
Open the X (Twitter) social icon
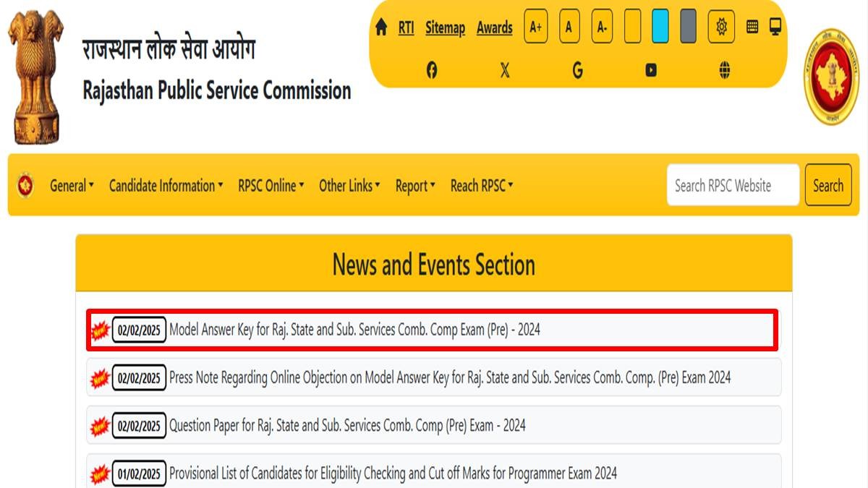tap(505, 70)
